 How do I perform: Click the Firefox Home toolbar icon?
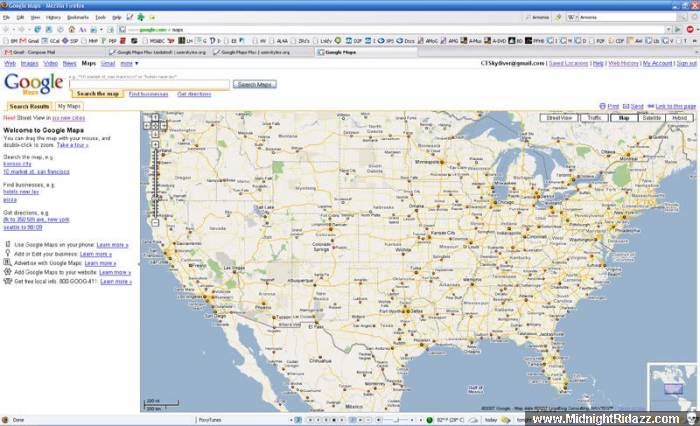click(x=71, y=29)
